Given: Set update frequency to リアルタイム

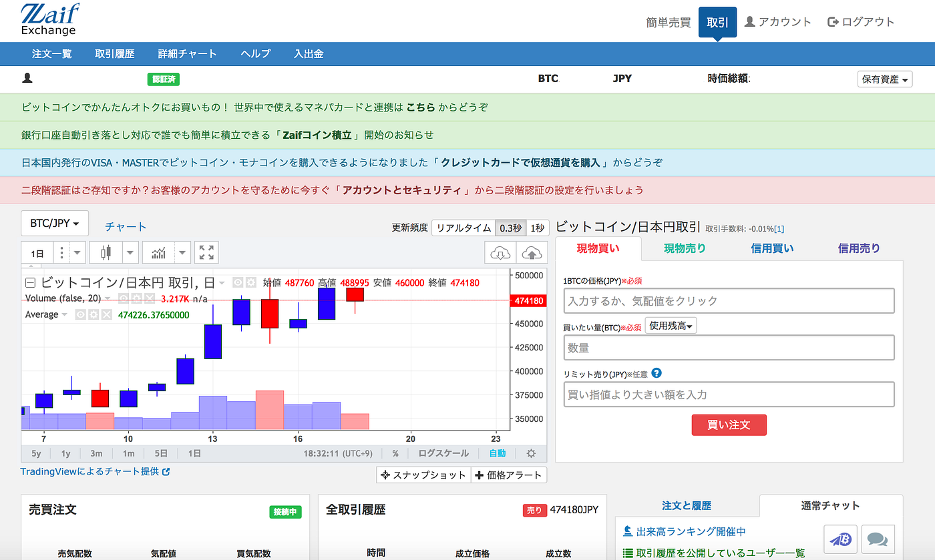Looking at the screenshot, I should click(463, 228).
